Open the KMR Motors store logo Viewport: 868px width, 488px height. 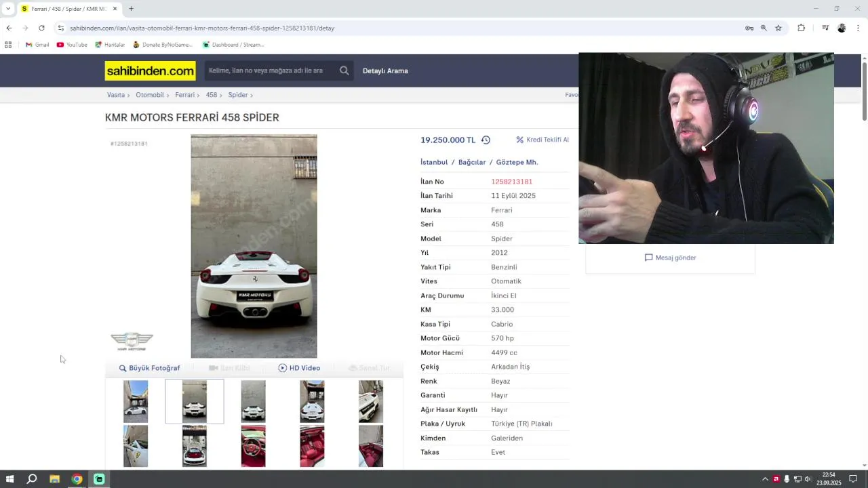tap(132, 341)
